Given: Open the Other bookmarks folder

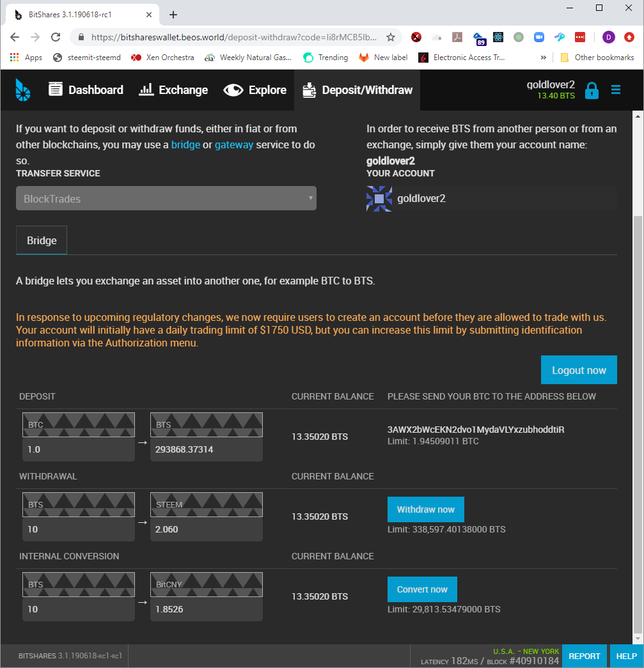Looking at the screenshot, I should coord(597,57).
